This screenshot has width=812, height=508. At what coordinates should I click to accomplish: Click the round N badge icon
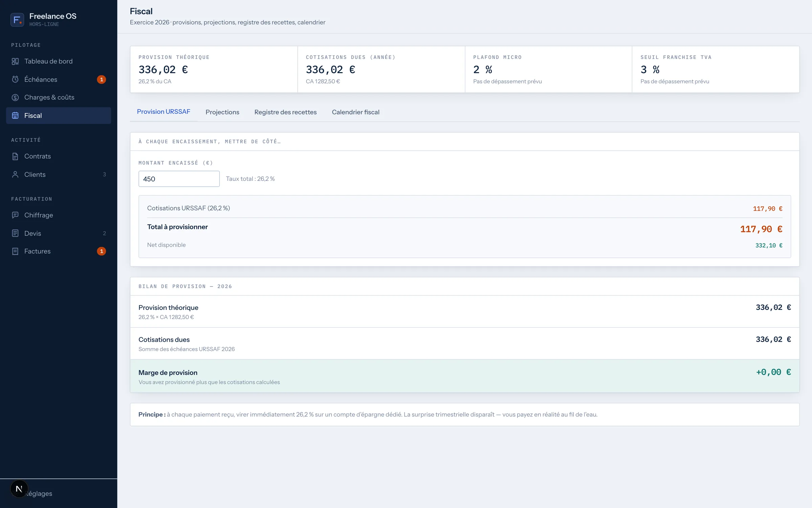point(19,489)
